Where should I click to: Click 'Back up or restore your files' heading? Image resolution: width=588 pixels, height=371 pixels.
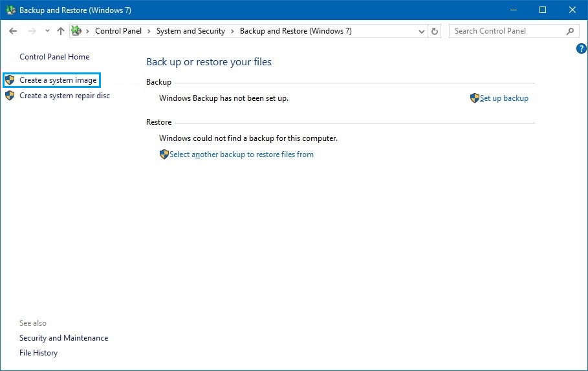tap(209, 62)
